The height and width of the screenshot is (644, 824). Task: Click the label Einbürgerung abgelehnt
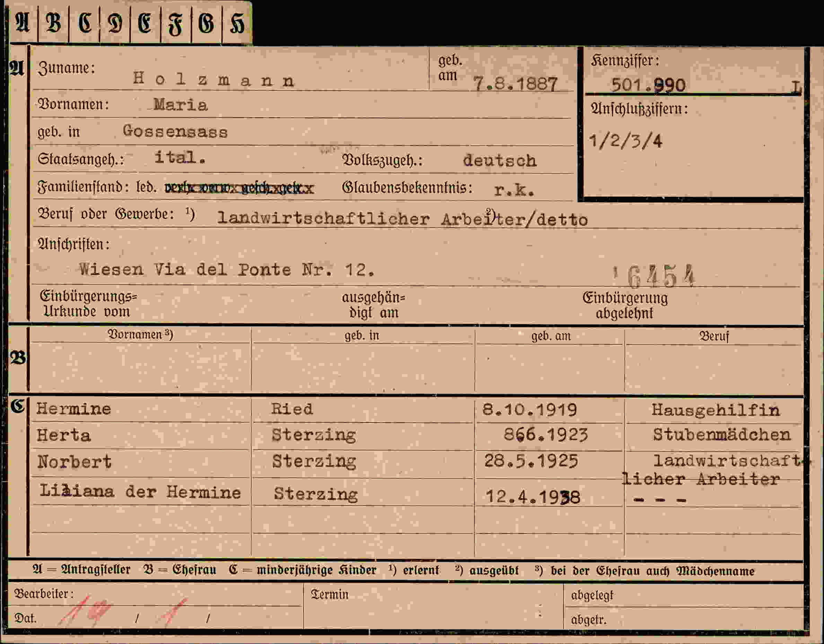pos(625,306)
